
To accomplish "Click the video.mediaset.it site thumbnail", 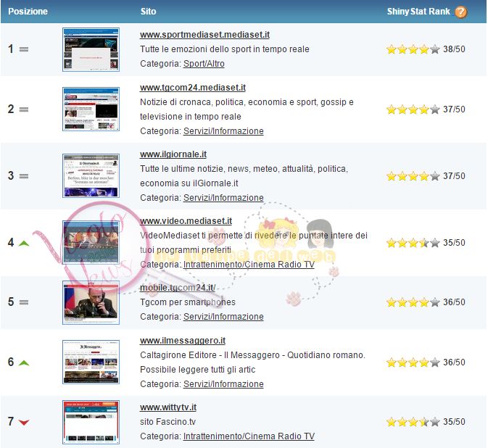I will pos(91,242).
